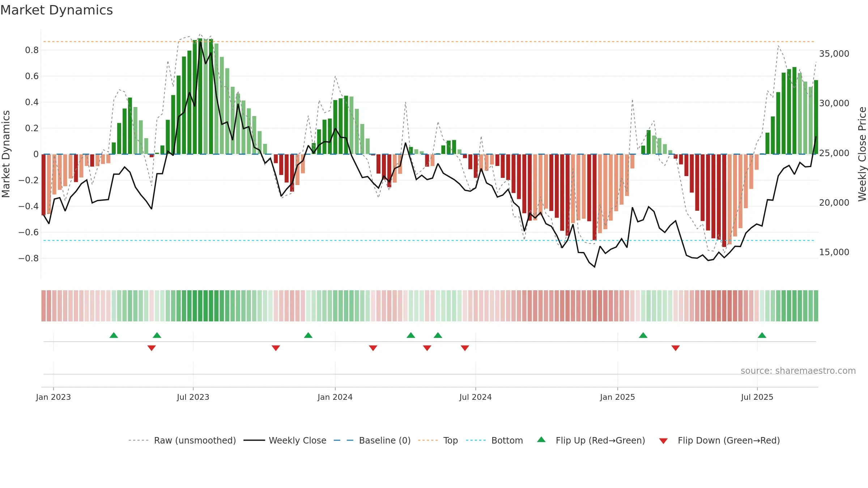The image size is (868, 488).
Task: Toggle the Top legend entry
Action: [438, 440]
